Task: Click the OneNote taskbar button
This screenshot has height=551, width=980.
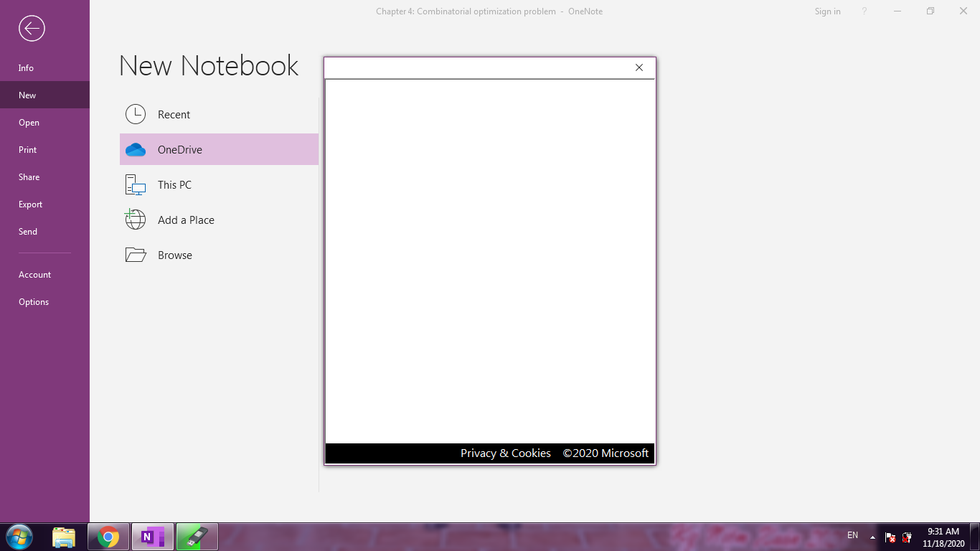Action: coord(153,537)
